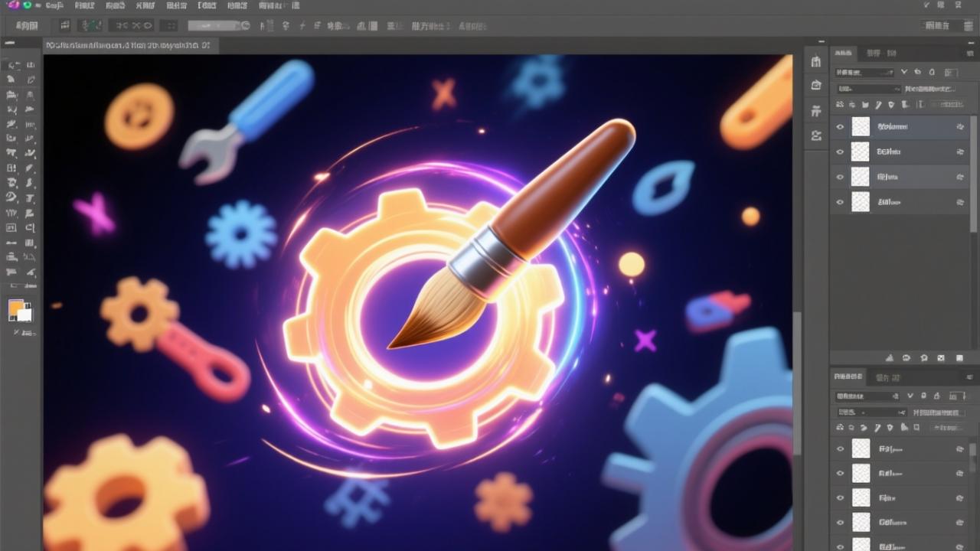The height and width of the screenshot is (551, 980).
Task: Click the top icon in the collapsed panel dock
Action: pyautogui.click(x=816, y=62)
